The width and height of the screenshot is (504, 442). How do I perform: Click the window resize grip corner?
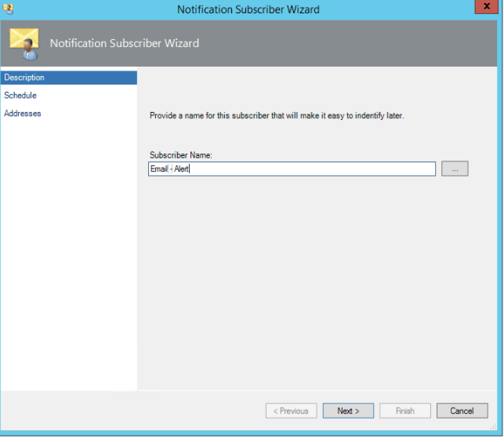point(493,426)
